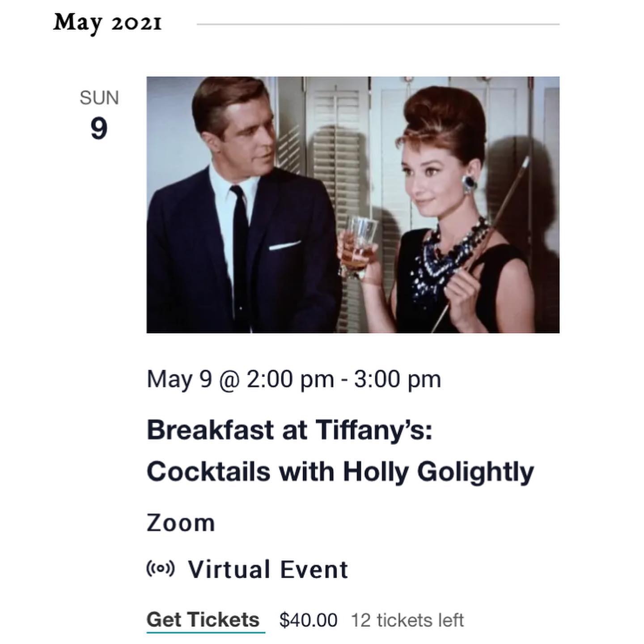
Task: Click the white pocket square in photo
Action: 284,245
